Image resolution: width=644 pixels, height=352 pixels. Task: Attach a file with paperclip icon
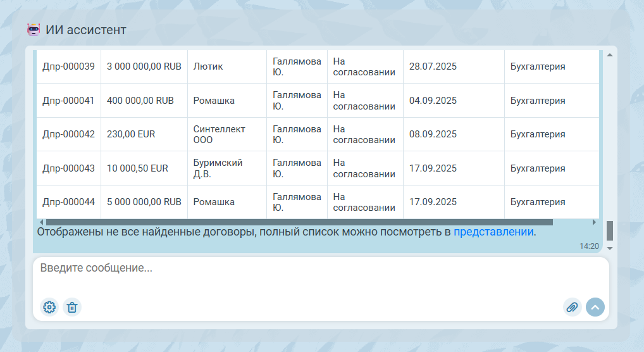click(572, 308)
